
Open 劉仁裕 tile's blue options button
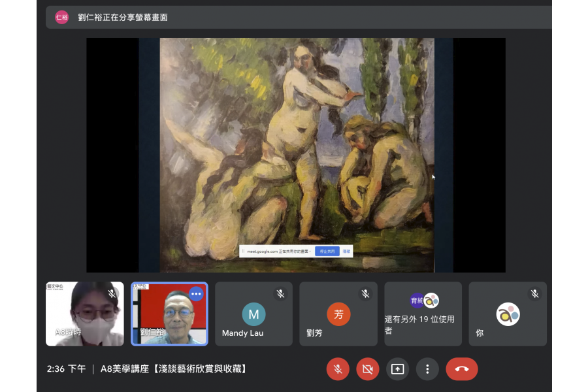(x=196, y=294)
